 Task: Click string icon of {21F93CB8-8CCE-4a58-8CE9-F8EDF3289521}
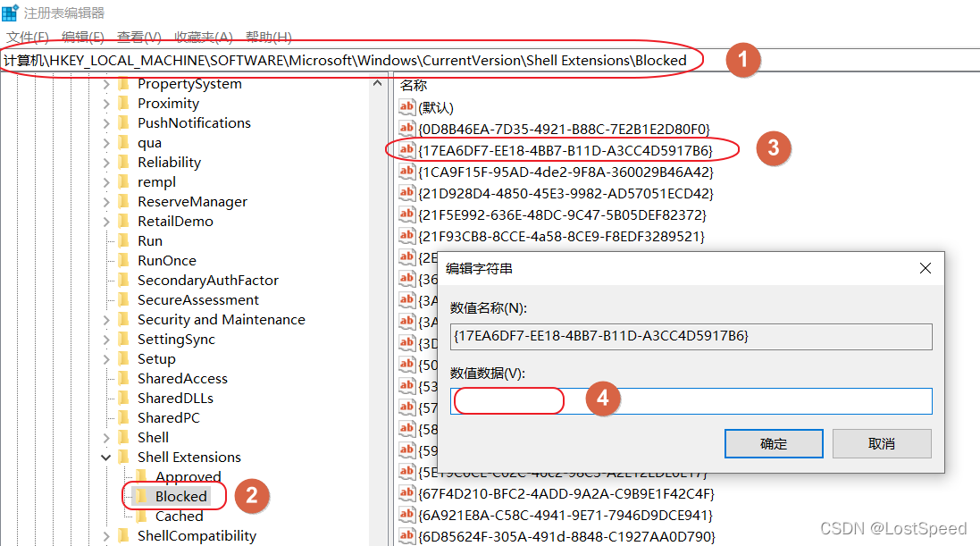(x=406, y=236)
